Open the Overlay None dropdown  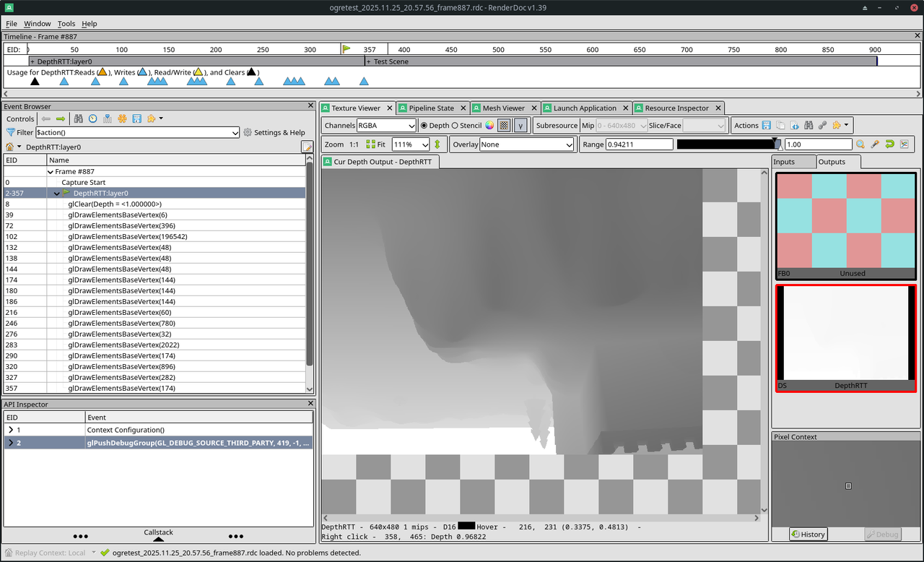528,144
